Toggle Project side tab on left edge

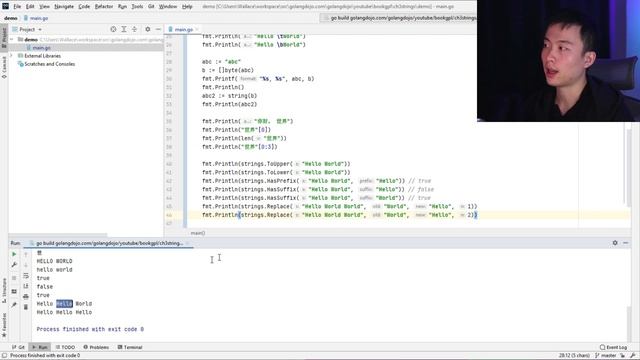(4, 38)
